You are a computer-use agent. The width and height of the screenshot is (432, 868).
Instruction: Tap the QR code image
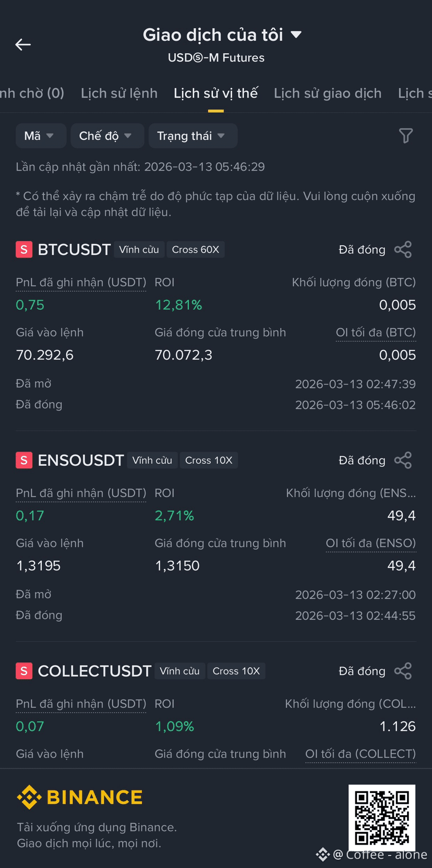(382, 817)
